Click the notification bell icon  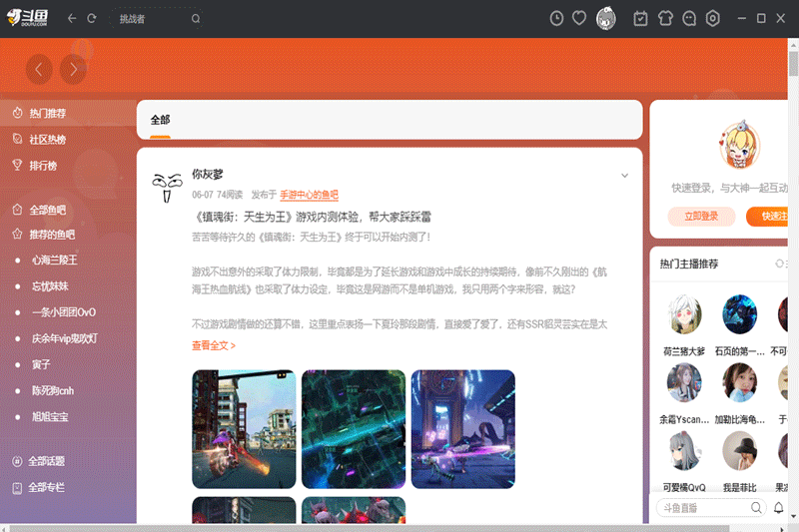779,508
